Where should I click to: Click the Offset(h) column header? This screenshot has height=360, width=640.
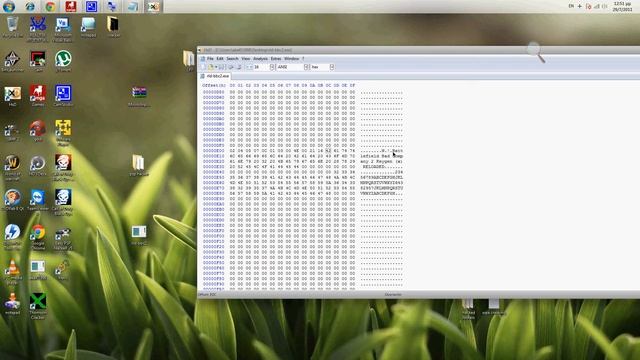coord(214,86)
